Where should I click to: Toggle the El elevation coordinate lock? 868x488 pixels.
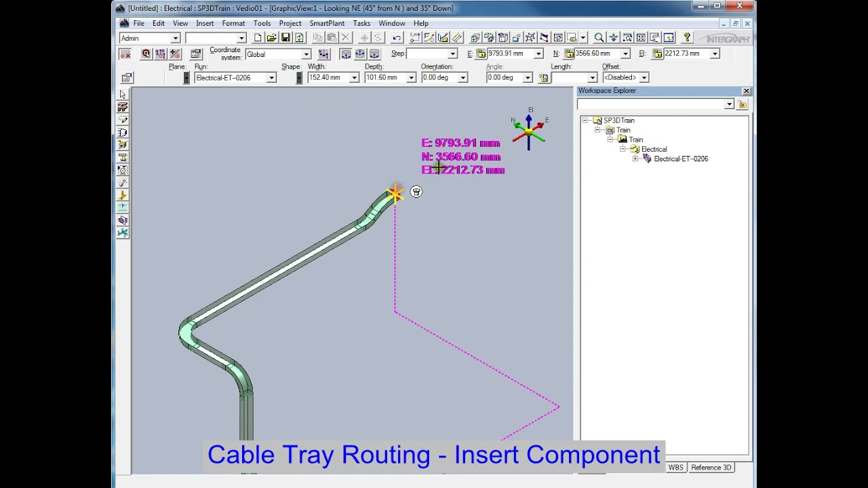(x=657, y=54)
